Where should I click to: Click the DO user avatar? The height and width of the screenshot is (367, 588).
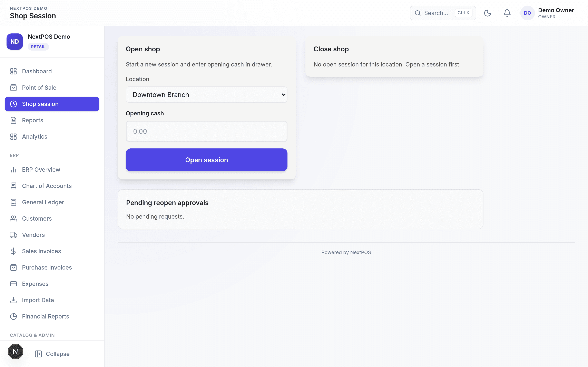click(527, 13)
